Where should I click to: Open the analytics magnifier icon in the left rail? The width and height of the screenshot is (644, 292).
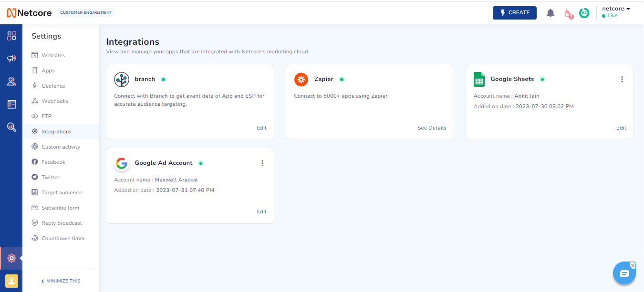(11, 127)
